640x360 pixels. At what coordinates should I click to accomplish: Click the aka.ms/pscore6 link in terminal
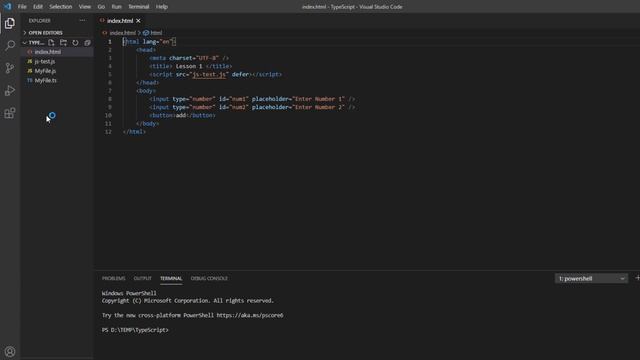pyautogui.click(x=249, y=315)
